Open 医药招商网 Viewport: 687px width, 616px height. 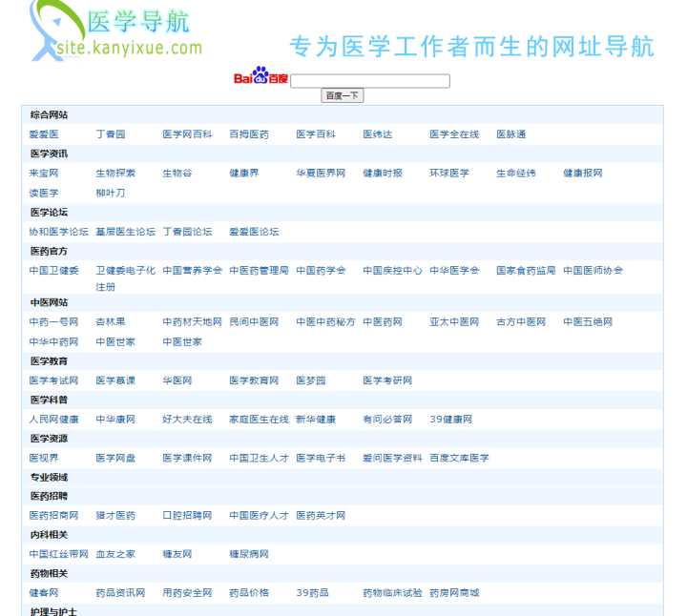tap(53, 516)
